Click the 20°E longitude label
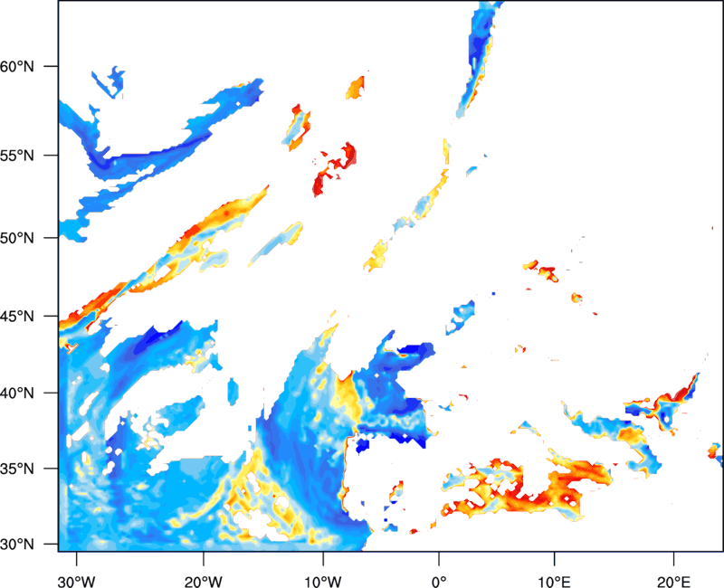 click(673, 582)
